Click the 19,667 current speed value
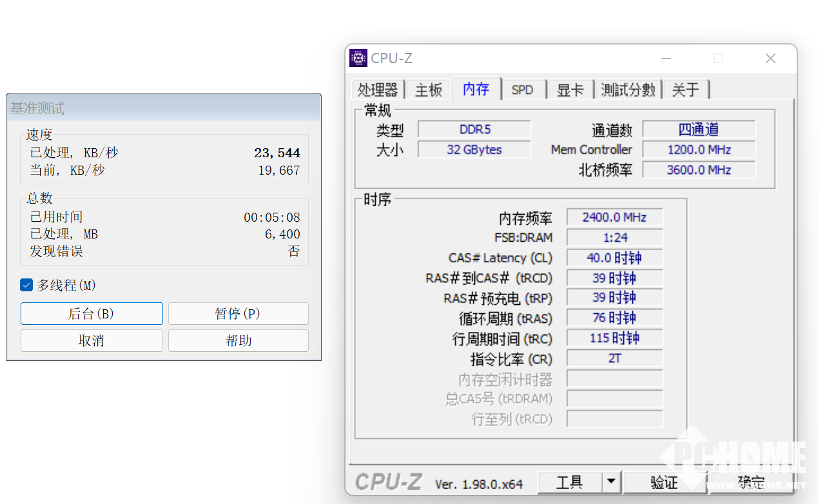This screenshot has width=818, height=504. coord(279,170)
